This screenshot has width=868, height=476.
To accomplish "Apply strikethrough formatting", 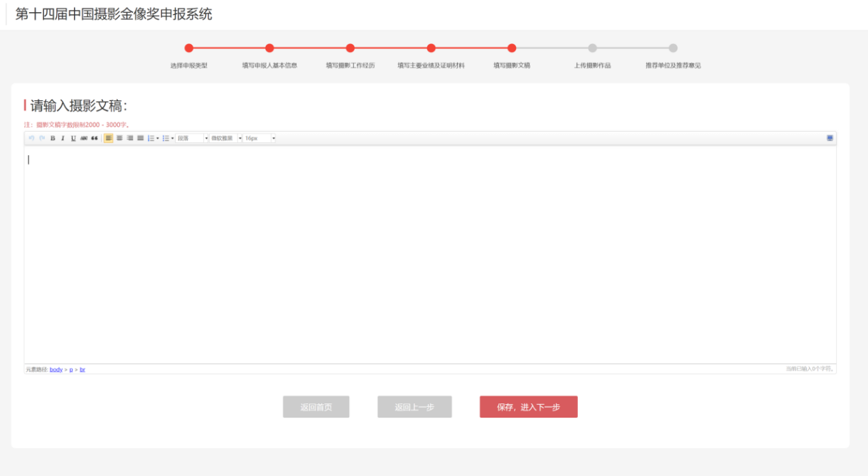I will (x=84, y=138).
